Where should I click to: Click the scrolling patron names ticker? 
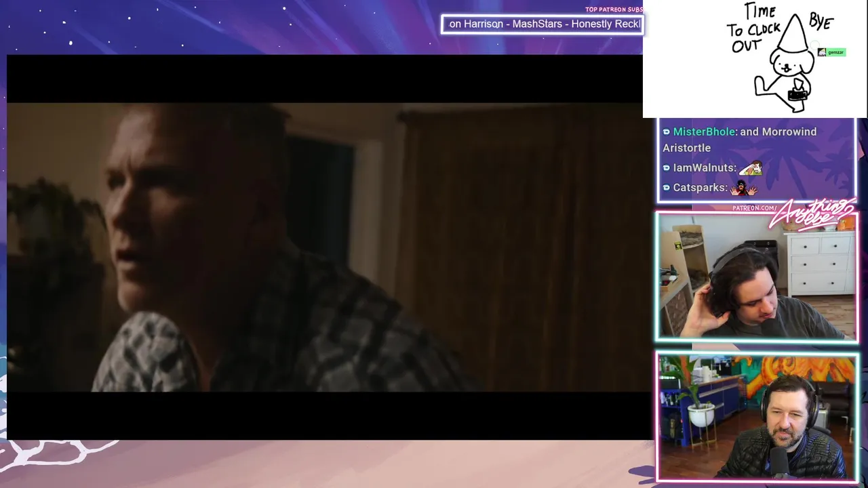(x=542, y=24)
